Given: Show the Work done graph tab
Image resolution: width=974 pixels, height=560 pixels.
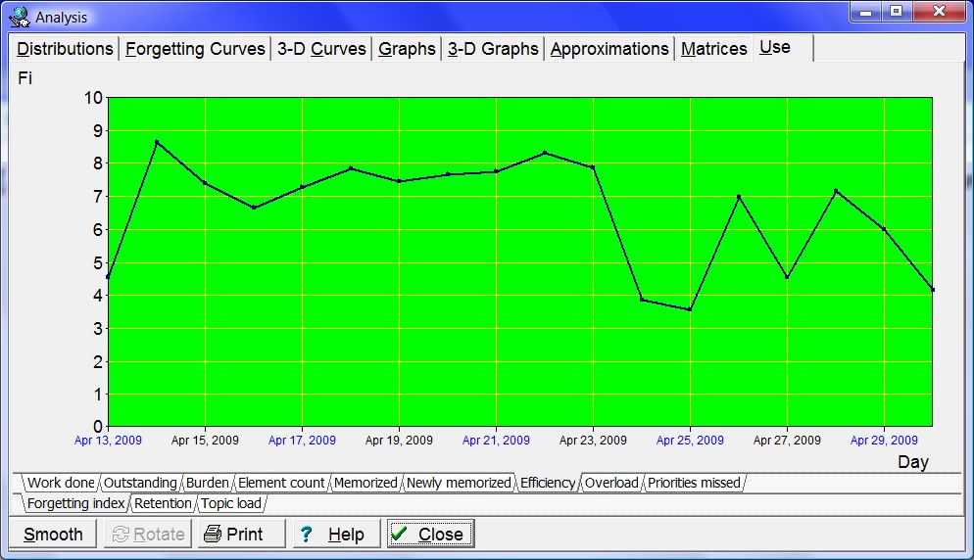Looking at the screenshot, I should pyautogui.click(x=61, y=483).
